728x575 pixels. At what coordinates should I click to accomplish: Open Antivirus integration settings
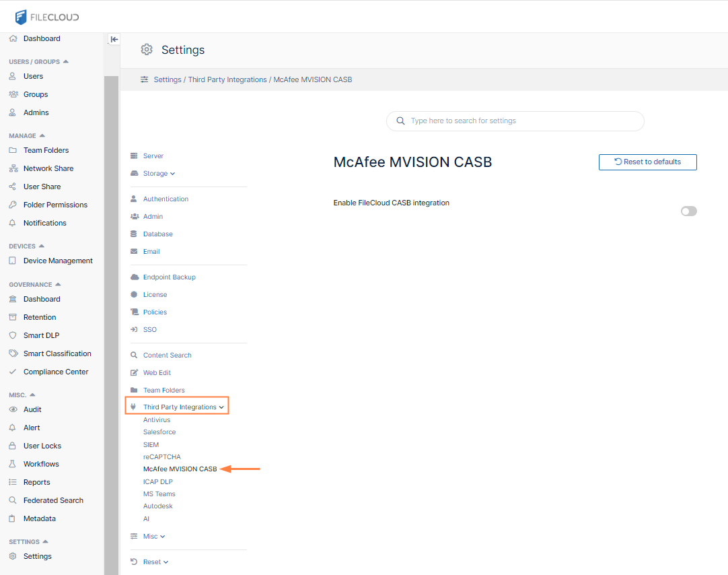point(157,420)
